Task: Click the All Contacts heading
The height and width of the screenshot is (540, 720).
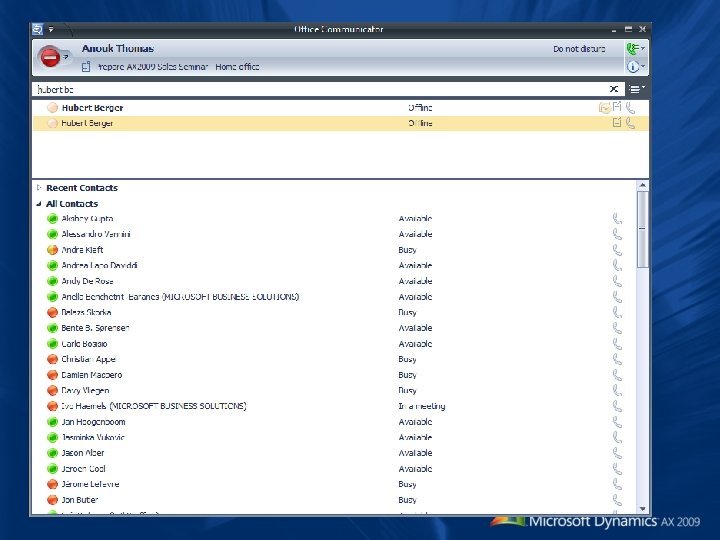Action: click(x=72, y=204)
